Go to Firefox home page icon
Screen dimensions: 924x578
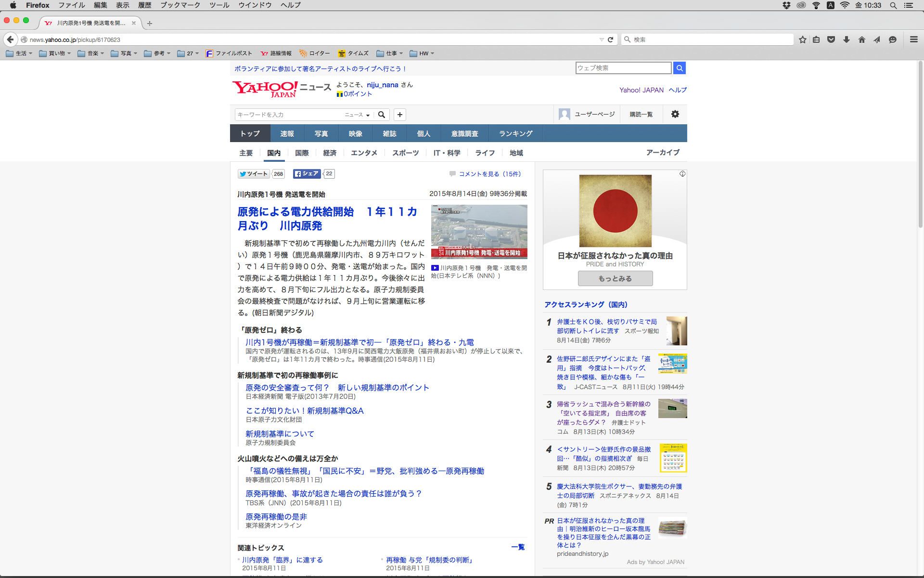pos(862,39)
